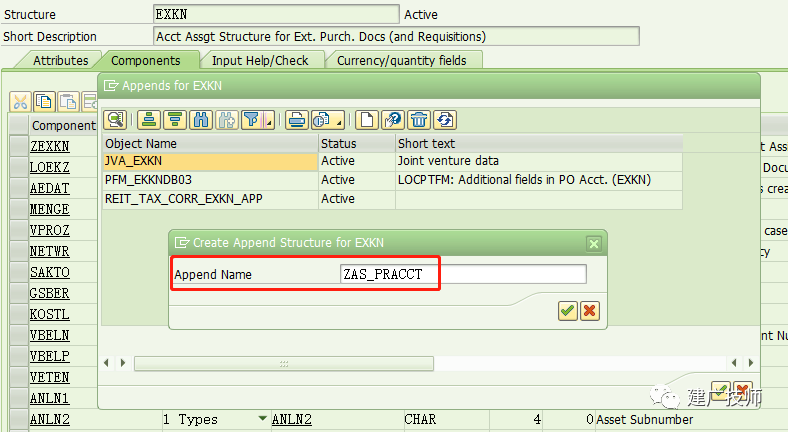Viewport: 788px width, 432px height.
Task: Click the Joint venture data cell
Action: point(539,161)
